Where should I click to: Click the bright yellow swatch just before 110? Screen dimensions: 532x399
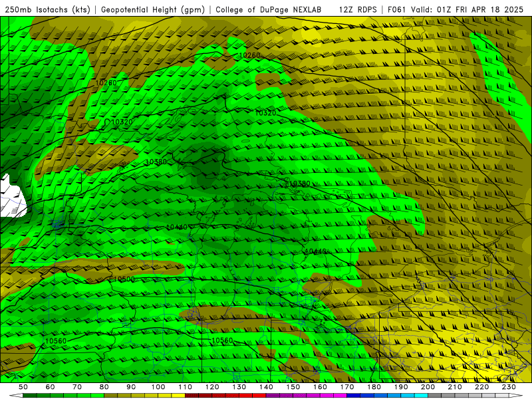[178, 396]
